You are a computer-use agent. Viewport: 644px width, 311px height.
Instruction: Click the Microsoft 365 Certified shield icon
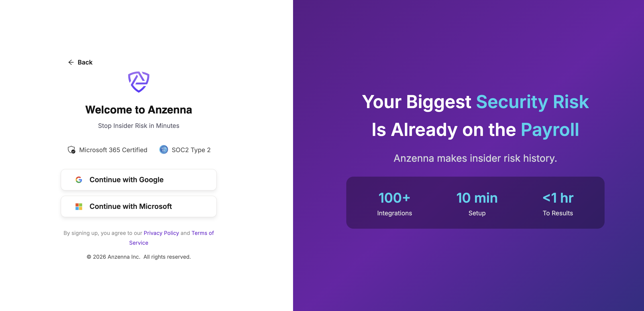point(71,150)
